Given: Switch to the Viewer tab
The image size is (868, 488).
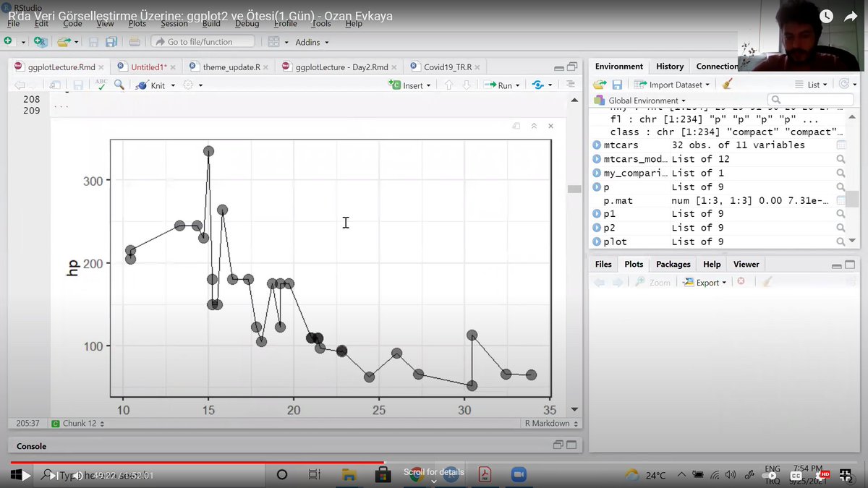Looking at the screenshot, I should (746, 264).
